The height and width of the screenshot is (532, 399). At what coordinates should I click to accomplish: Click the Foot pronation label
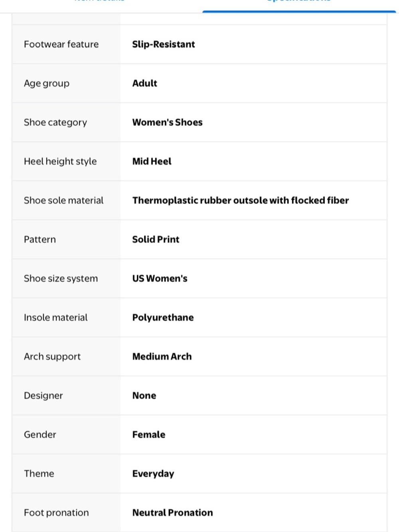[x=56, y=513]
